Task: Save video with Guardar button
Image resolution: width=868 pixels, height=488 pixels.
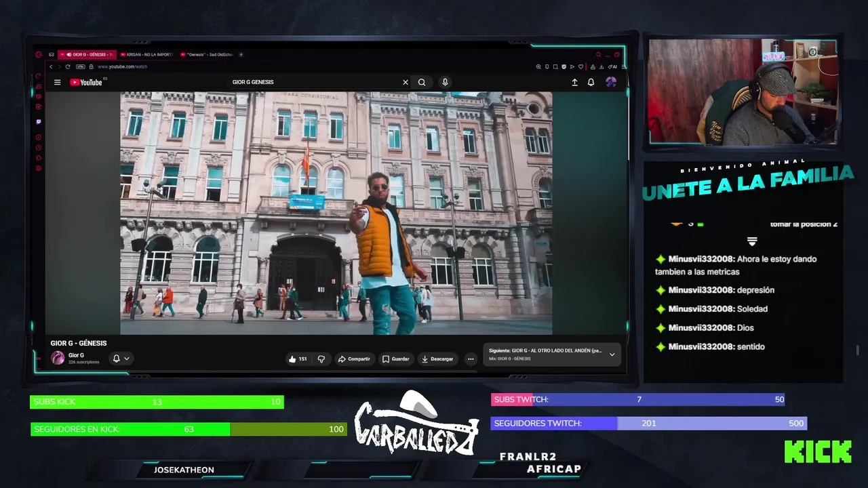Action: coord(395,359)
